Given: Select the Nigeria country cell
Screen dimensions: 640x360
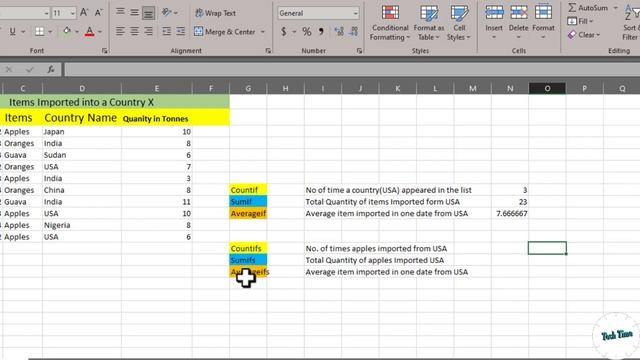Looking at the screenshot, I should [x=82, y=225].
